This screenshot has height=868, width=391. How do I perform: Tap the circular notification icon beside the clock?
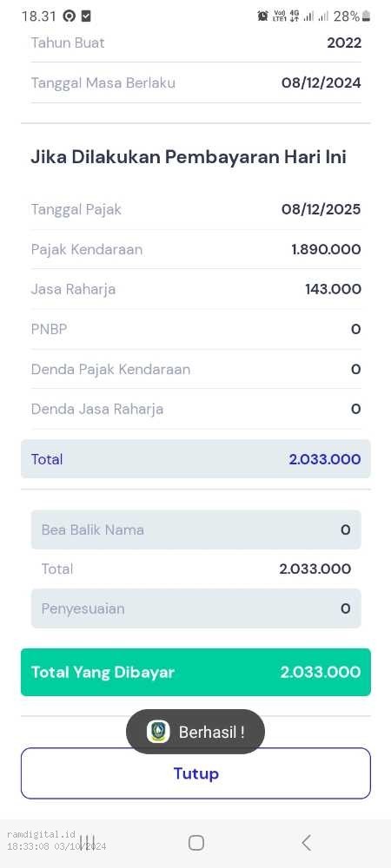pyautogui.click(x=70, y=16)
